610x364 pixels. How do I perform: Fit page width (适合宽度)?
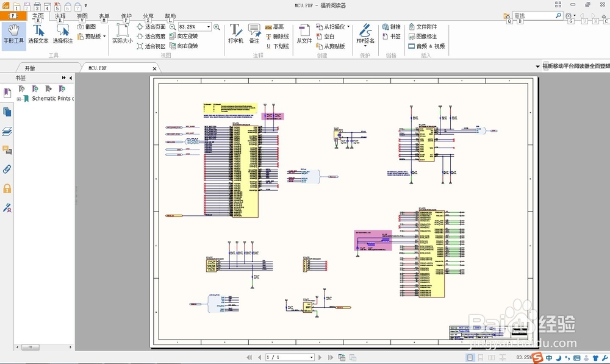[x=151, y=36]
